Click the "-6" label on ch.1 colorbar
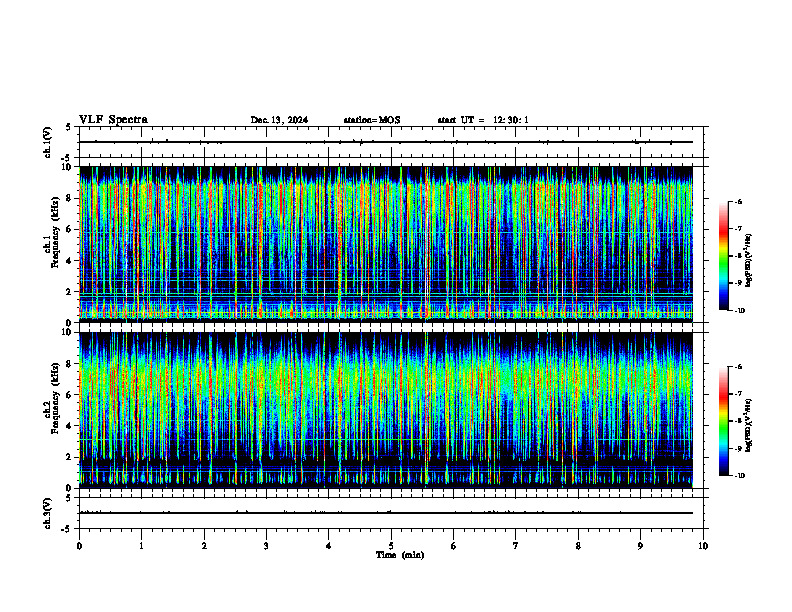792x612 pixels. pyautogui.click(x=738, y=202)
